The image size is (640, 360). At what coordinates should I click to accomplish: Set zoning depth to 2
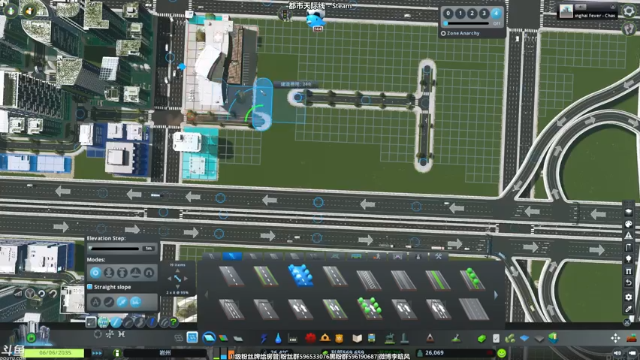pyautogui.click(x=472, y=13)
